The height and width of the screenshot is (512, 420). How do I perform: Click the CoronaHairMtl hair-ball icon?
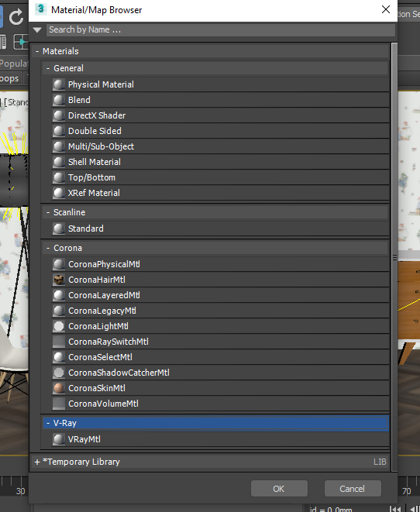[59, 280]
